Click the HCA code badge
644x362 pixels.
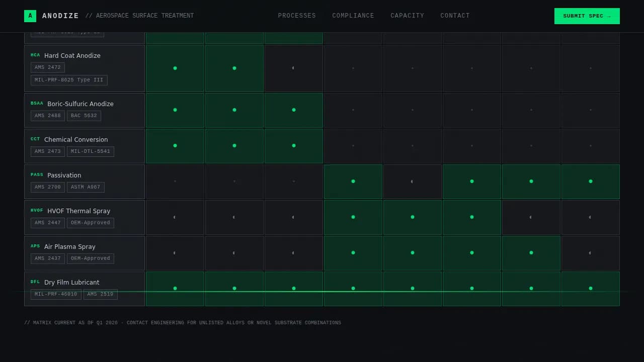(35, 55)
